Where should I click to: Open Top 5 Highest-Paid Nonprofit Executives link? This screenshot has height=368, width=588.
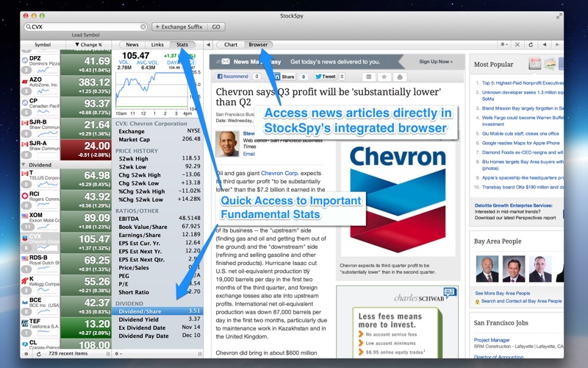pyautogui.click(x=523, y=83)
